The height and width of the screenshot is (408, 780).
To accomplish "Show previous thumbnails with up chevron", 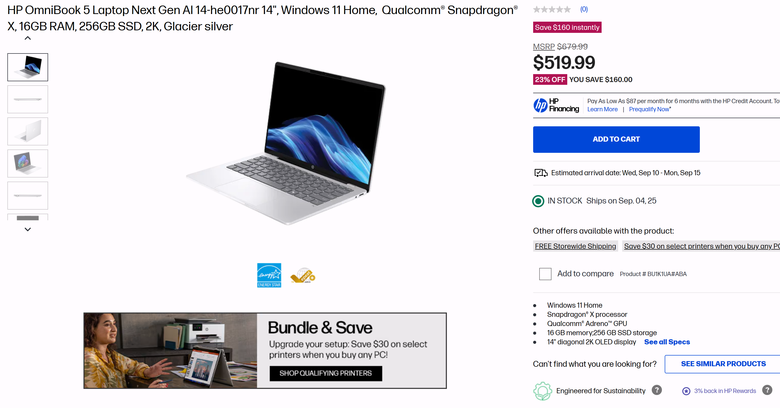I will (x=28, y=38).
